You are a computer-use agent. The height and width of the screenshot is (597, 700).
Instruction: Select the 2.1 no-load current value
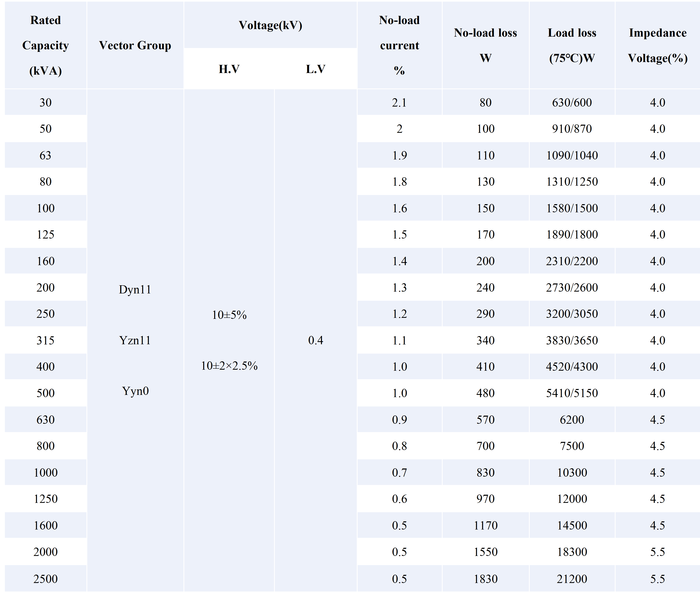(399, 102)
